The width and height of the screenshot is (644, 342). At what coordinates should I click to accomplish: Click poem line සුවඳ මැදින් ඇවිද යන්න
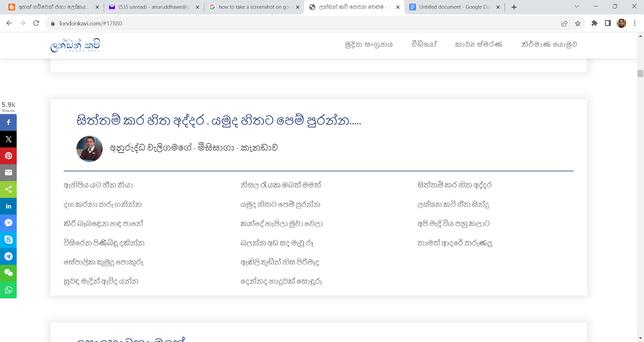(x=101, y=281)
